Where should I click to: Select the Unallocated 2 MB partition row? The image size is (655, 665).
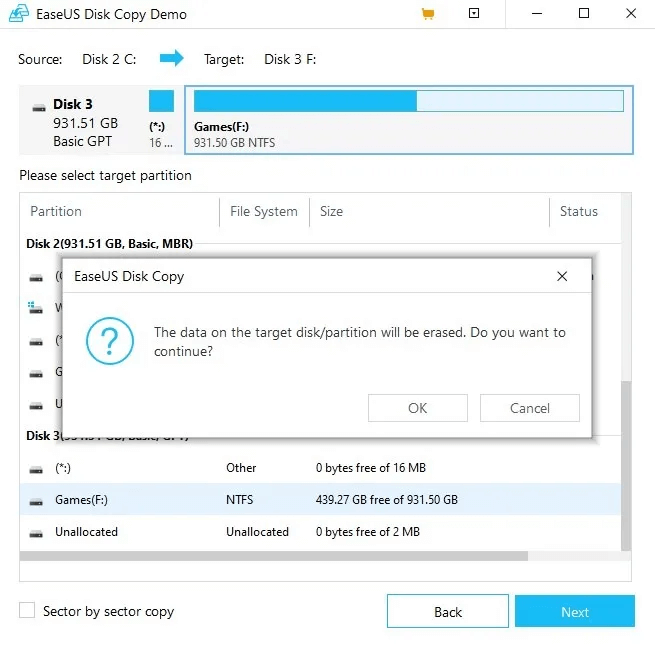coord(320,532)
